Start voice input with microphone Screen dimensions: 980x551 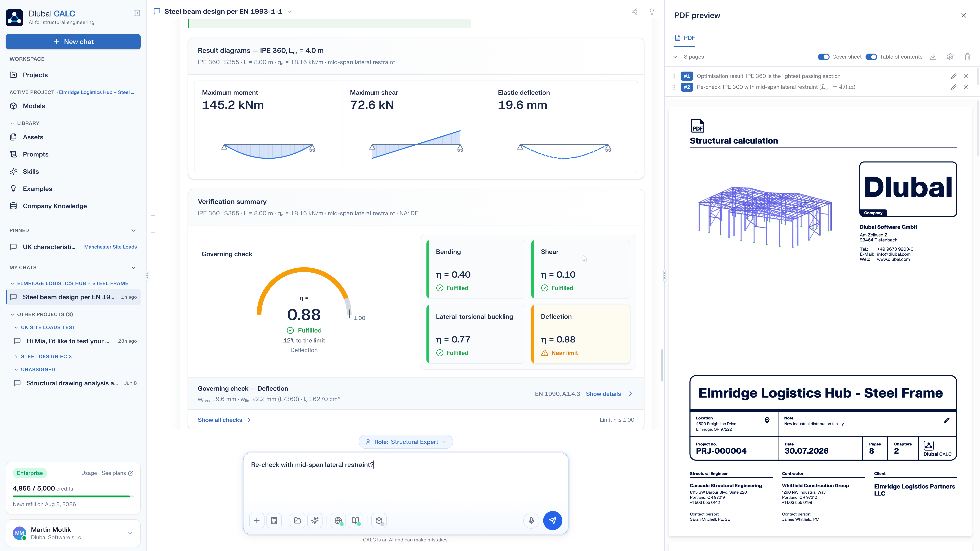(x=532, y=521)
